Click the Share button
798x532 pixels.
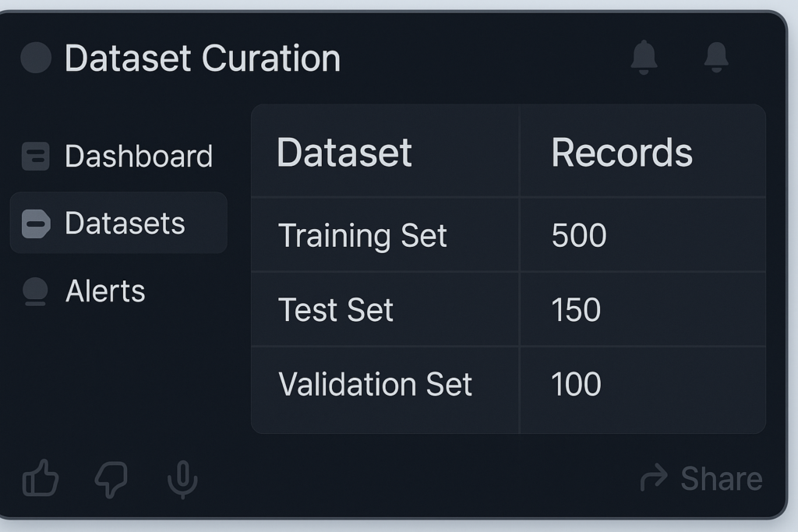pos(701,478)
